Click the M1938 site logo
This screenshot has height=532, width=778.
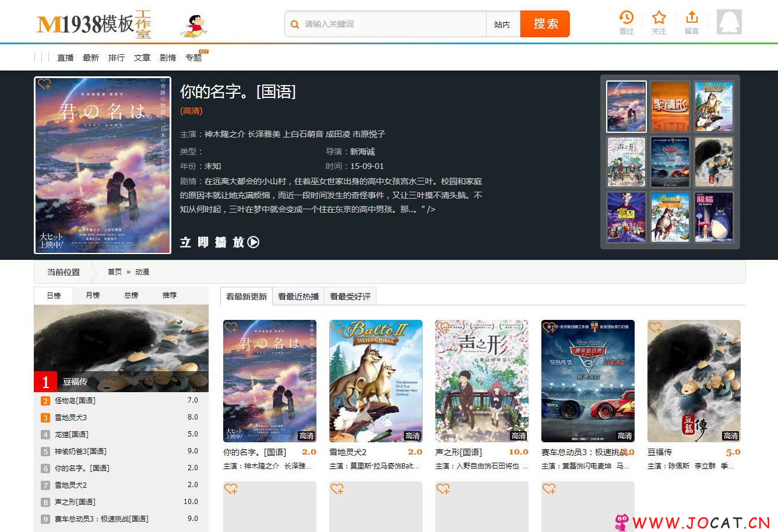94,24
